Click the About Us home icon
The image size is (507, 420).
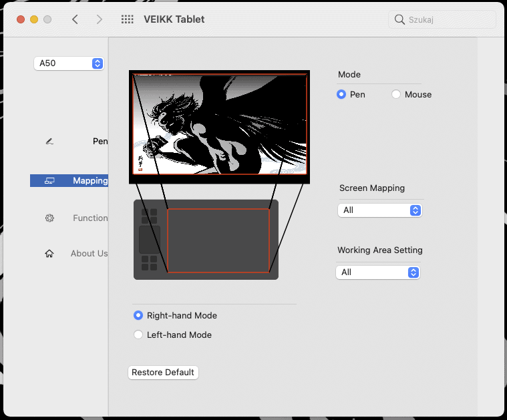click(49, 254)
